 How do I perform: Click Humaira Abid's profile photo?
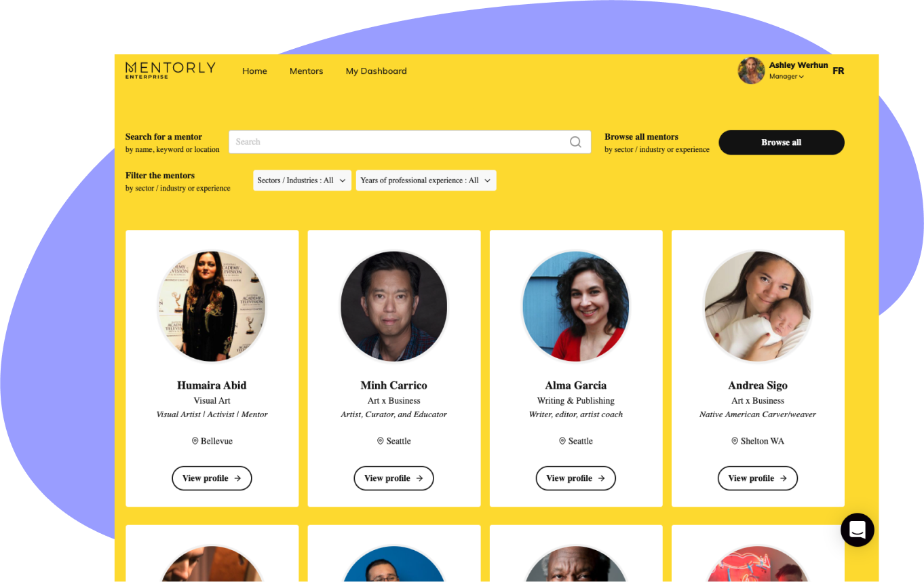pos(212,307)
